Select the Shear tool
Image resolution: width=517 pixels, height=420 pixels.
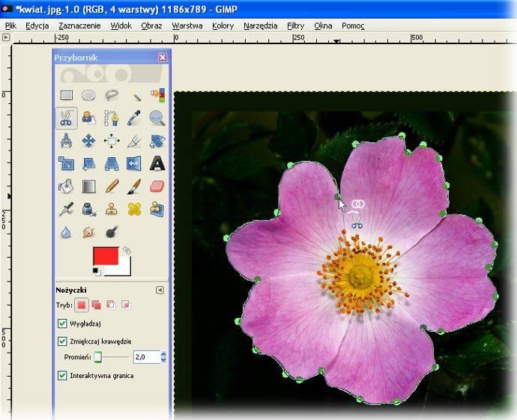[88, 163]
